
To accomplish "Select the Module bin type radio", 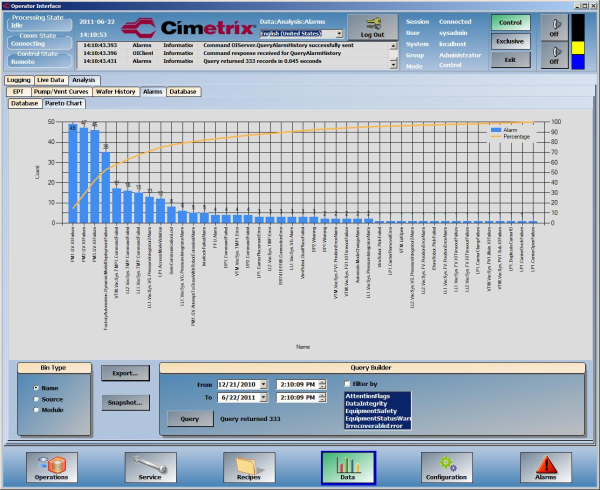I will click(36, 410).
